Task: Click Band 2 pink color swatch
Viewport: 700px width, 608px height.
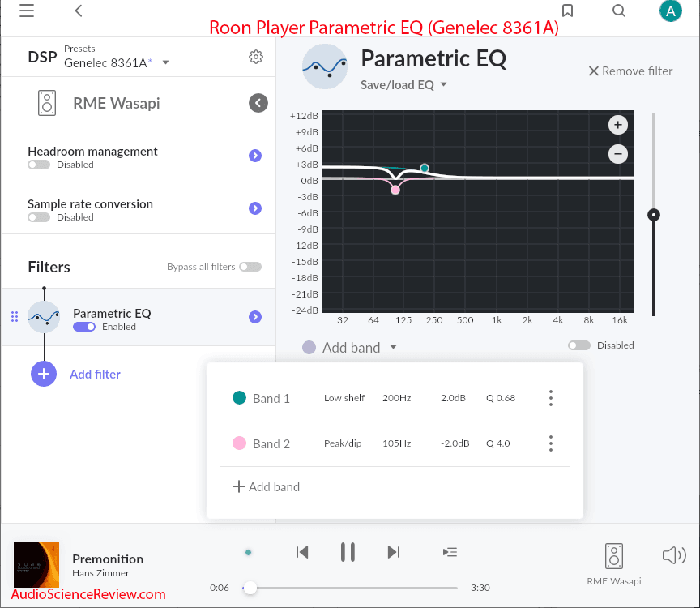Action: [239, 443]
